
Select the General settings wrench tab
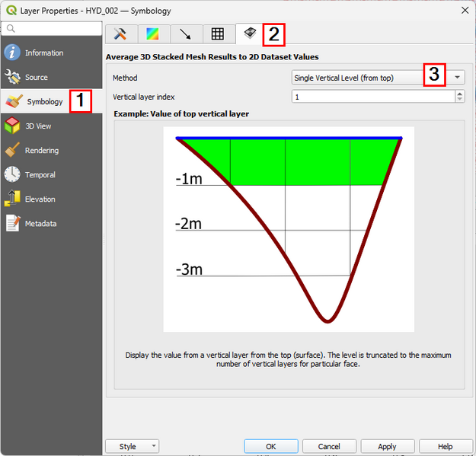tap(120, 33)
